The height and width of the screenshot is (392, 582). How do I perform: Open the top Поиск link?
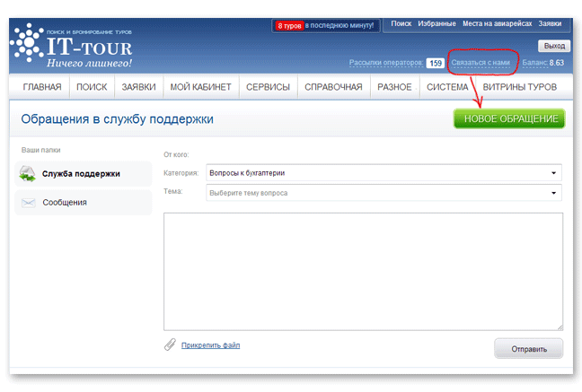coord(401,23)
